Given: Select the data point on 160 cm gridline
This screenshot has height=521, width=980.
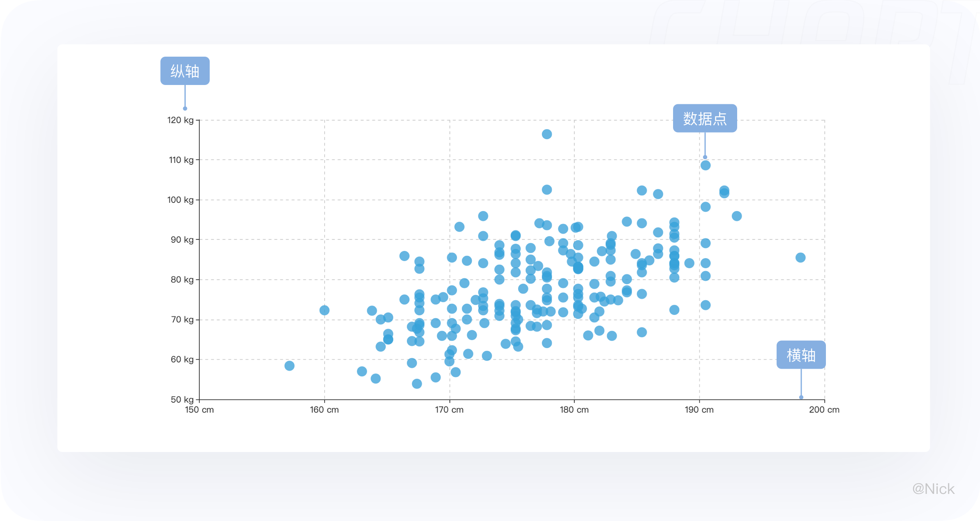Looking at the screenshot, I should pos(324,310).
